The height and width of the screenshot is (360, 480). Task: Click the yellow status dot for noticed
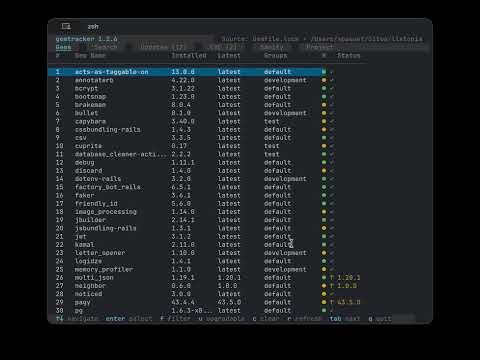click(324, 294)
